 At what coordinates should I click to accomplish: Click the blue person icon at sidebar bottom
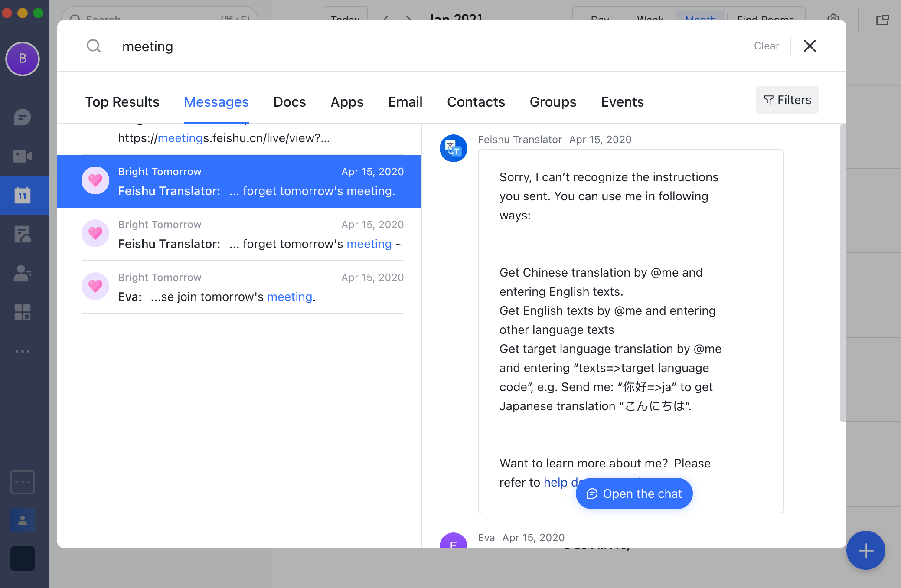coord(23,520)
